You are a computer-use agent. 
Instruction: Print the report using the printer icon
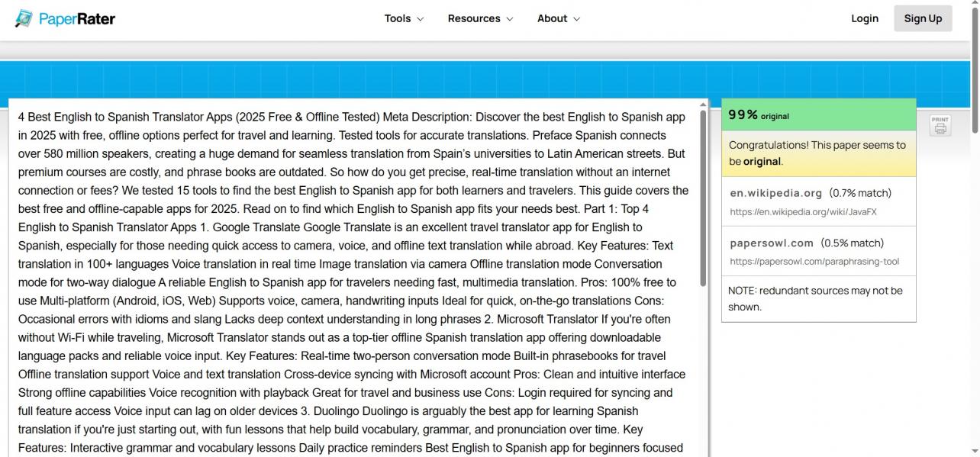(940, 126)
